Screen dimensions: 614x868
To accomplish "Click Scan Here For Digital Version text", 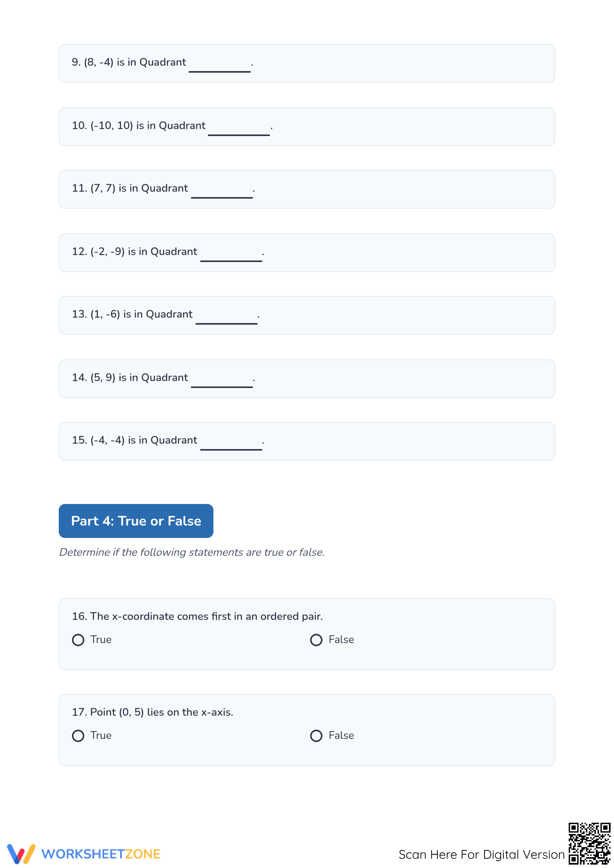I will (x=482, y=854).
